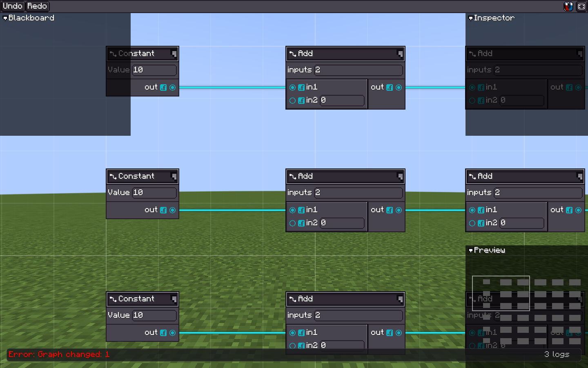
Task: Collapse the Blackboard panel
Action: tap(5, 18)
